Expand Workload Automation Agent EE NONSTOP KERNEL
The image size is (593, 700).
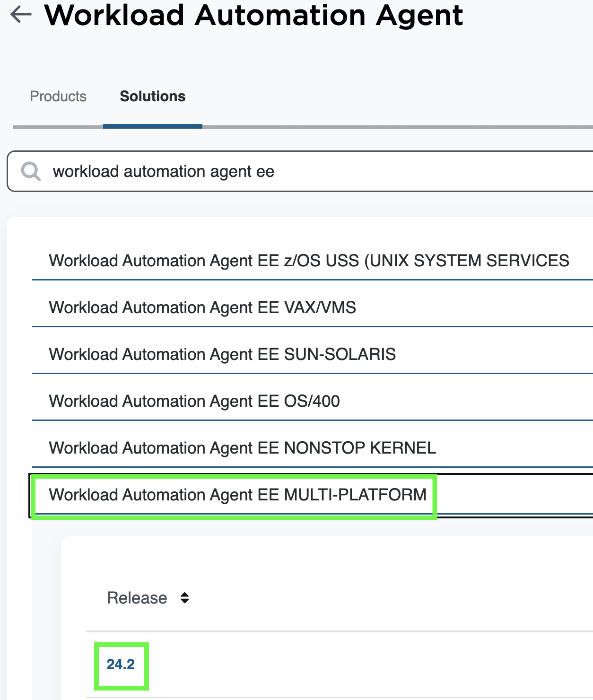click(x=313, y=448)
